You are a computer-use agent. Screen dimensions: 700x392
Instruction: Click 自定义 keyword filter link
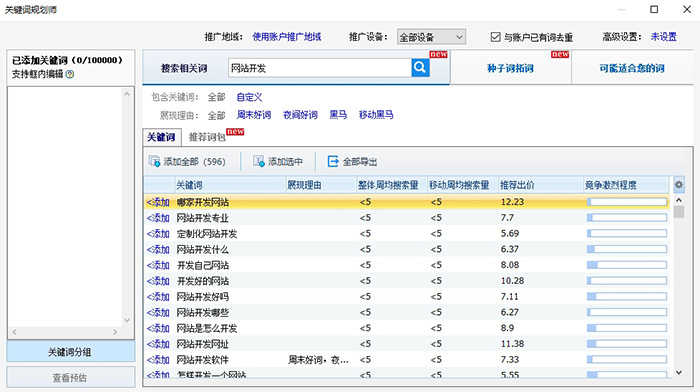[249, 97]
